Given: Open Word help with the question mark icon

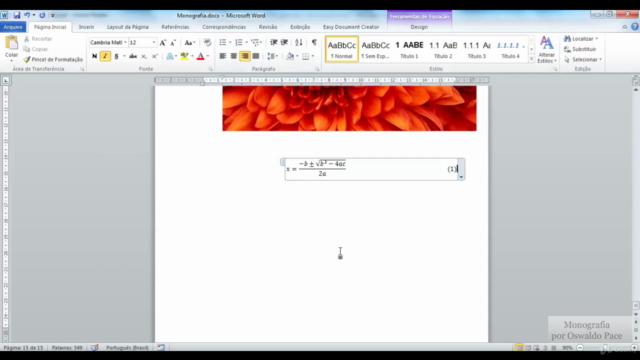Looking at the screenshot, I should tap(635, 27).
